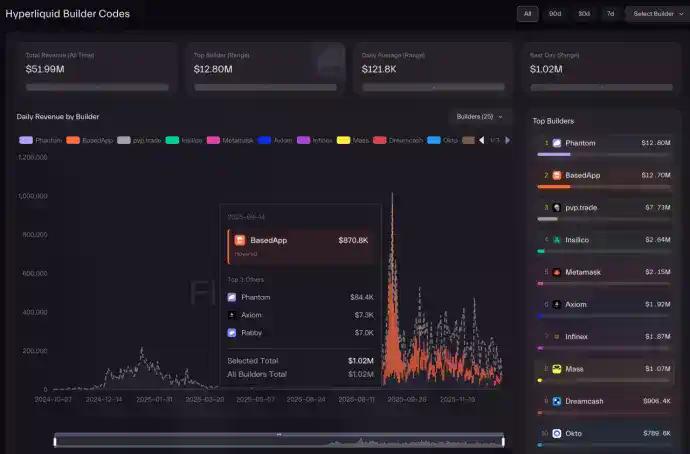Click the Insilico icon in Top Builders
The image size is (690, 454).
(557, 240)
